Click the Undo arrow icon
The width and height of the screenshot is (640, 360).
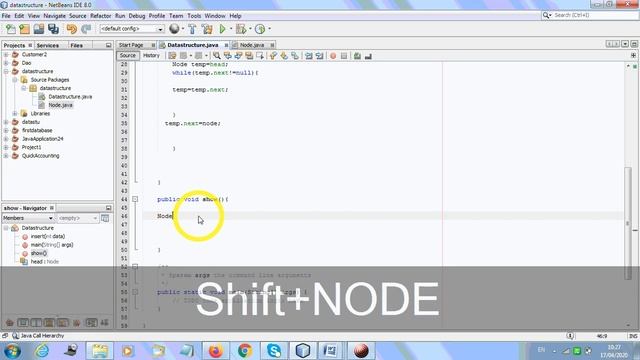(x=72, y=29)
